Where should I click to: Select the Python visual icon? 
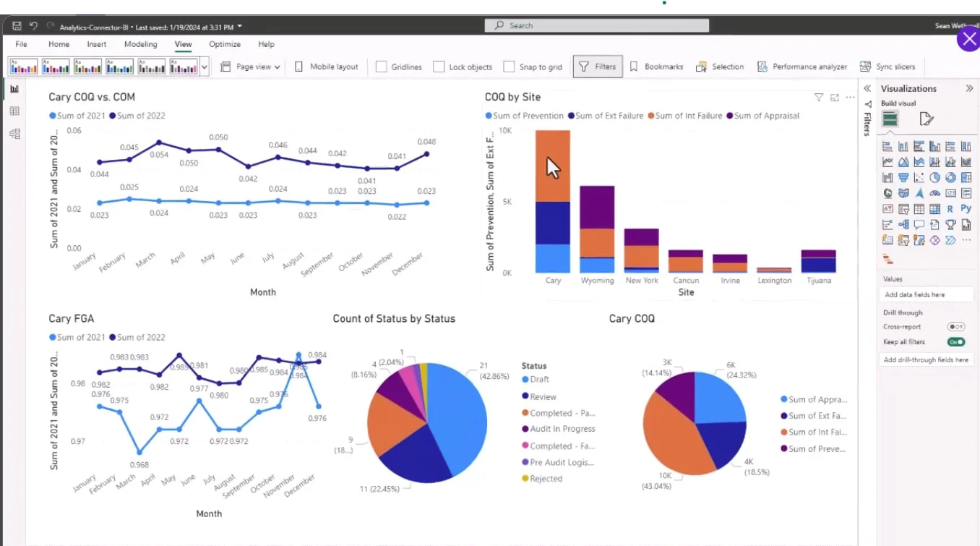tap(966, 209)
